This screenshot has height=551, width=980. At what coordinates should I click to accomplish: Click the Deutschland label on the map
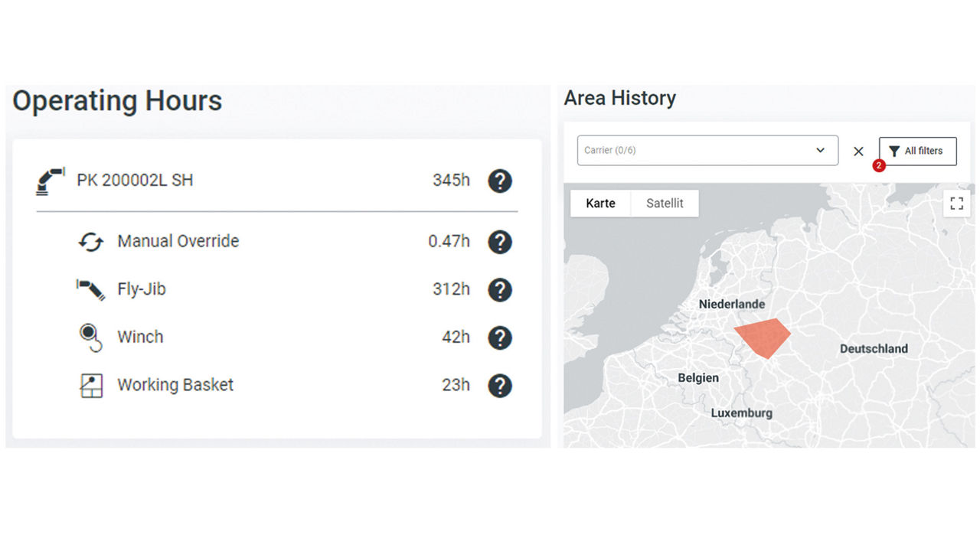[874, 349]
